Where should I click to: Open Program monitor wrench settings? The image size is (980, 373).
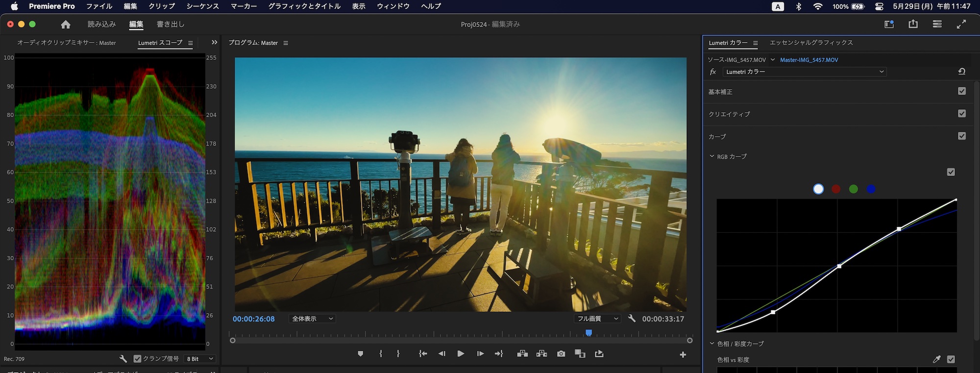632,319
